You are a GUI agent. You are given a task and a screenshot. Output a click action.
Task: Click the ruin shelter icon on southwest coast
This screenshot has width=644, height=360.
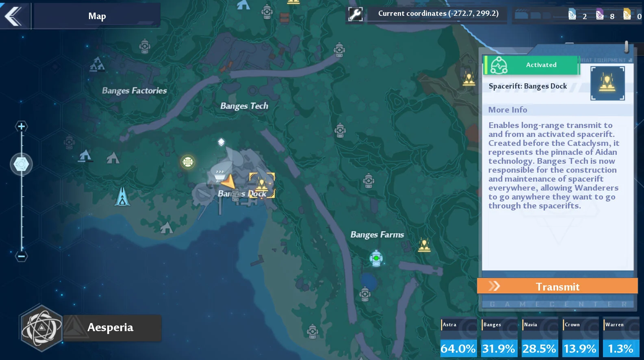pyautogui.click(x=166, y=228)
